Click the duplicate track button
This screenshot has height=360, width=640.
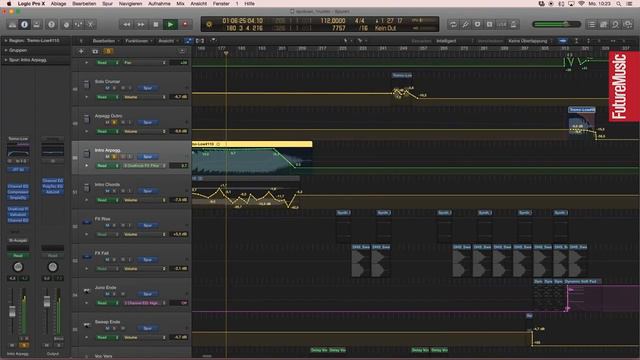tap(95, 51)
